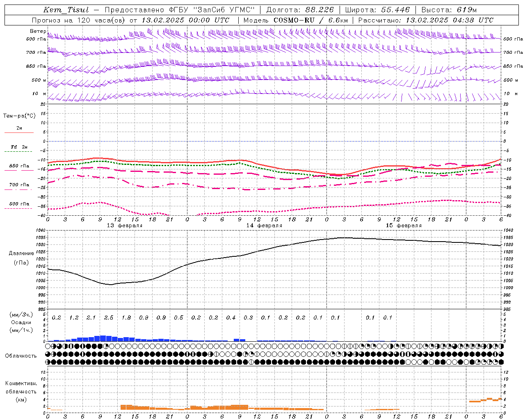Click the 0.3 precipitation value
The image size is (525, 420).
[248, 317]
